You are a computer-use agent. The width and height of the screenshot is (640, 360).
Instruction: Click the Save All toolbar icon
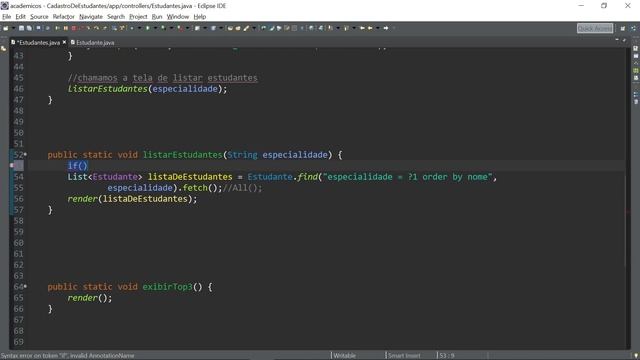(29, 28)
